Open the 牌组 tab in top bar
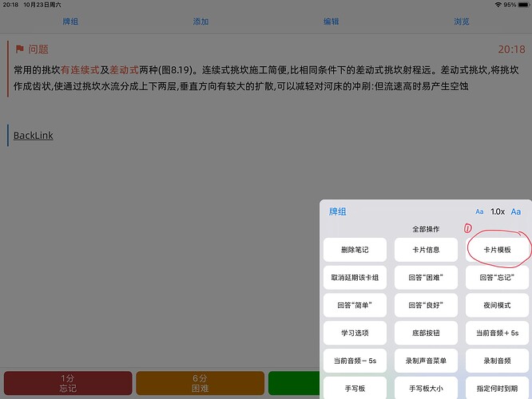This screenshot has width=532, height=399. pos(70,22)
